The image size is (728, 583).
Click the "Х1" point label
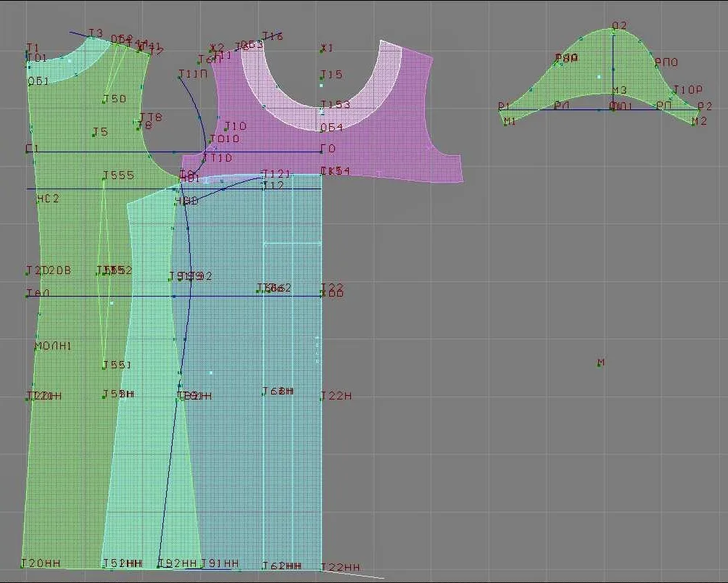click(327, 48)
